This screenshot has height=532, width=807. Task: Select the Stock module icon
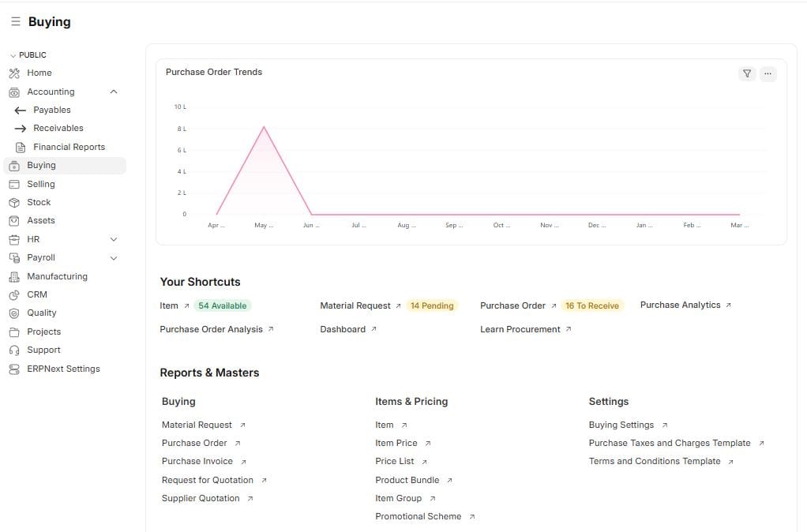[14, 202]
